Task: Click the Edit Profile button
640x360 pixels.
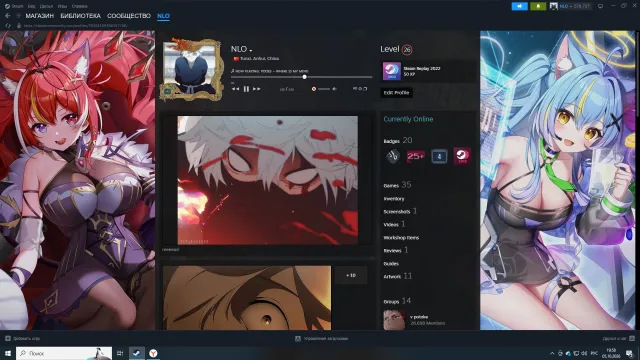Action: coord(396,93)
